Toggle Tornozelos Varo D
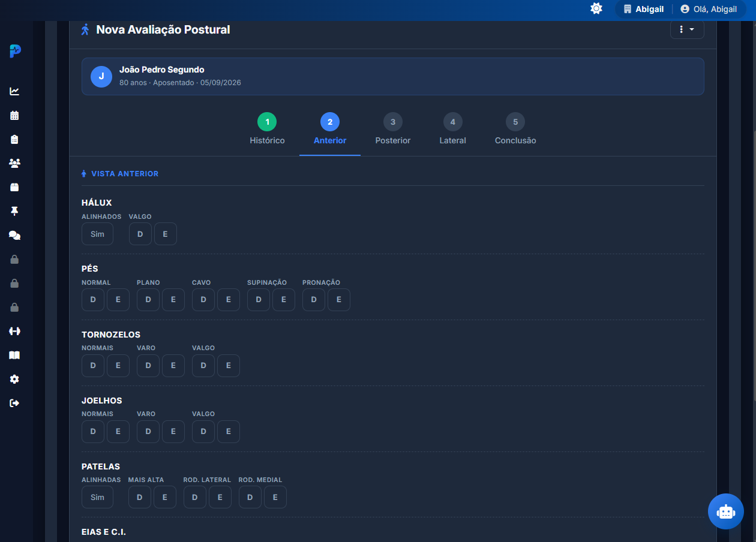 click(x=148, y=366)
